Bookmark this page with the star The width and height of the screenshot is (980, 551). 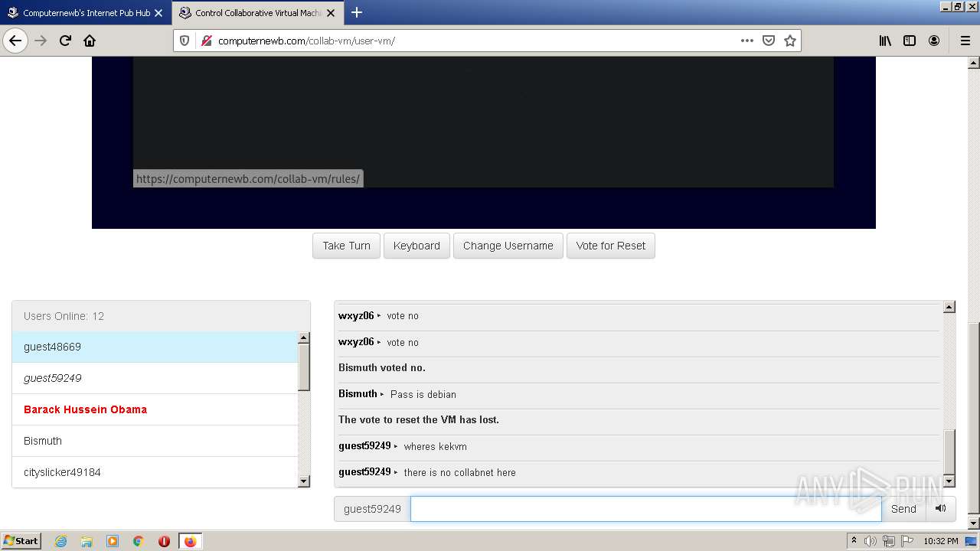tap(790, 41)
